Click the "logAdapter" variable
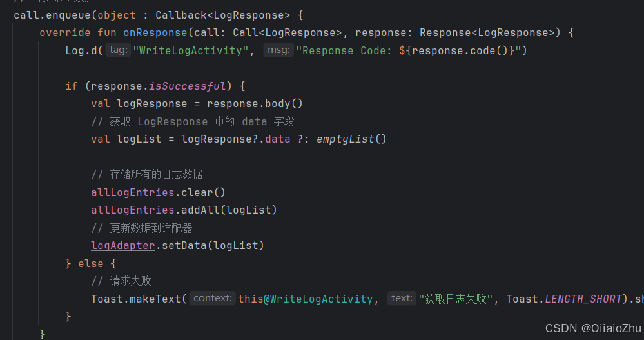The image size is (644, 340). (x=122, y=245)
